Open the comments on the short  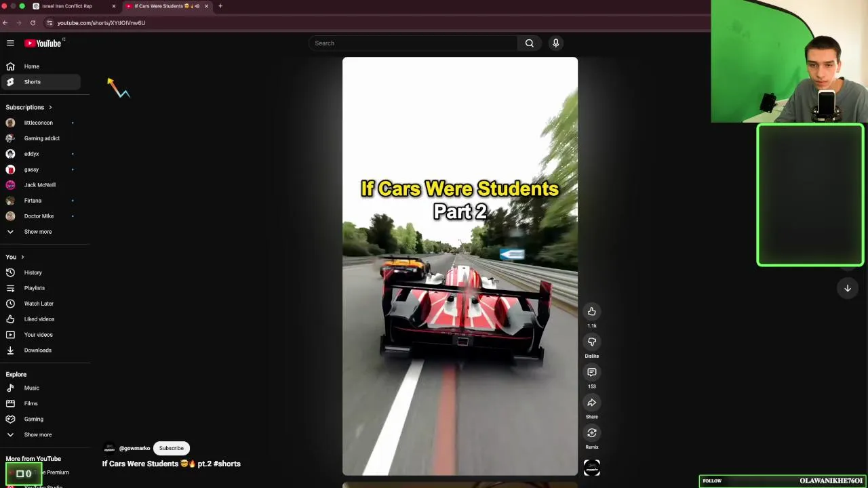tap(591, 372)
